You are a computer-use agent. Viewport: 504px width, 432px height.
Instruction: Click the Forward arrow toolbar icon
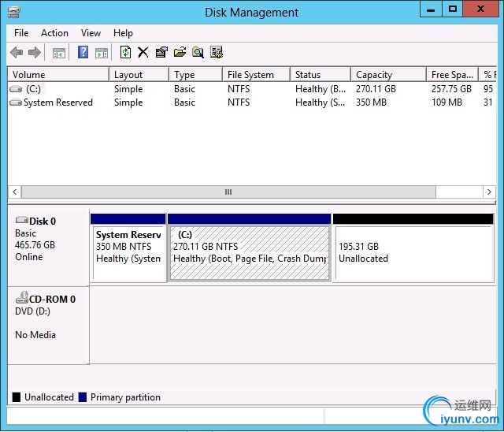[35, 52]
